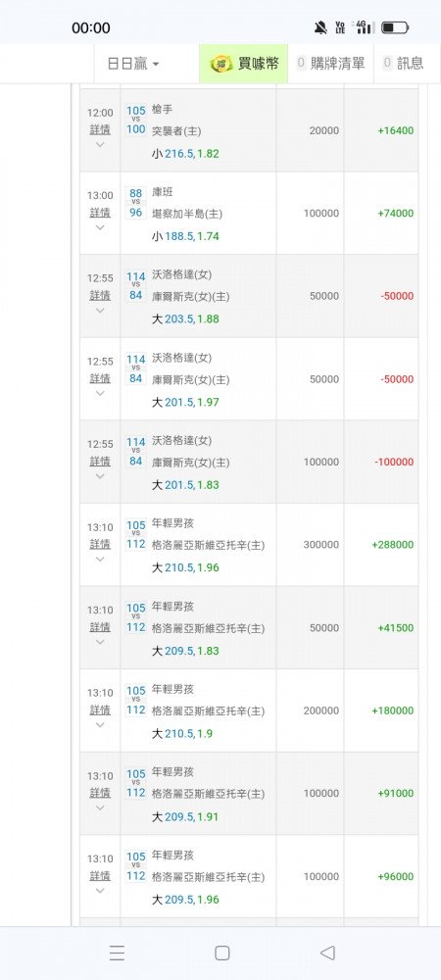Tap the Android back navigation triangle
441x980 pixels.
[327, 953]
